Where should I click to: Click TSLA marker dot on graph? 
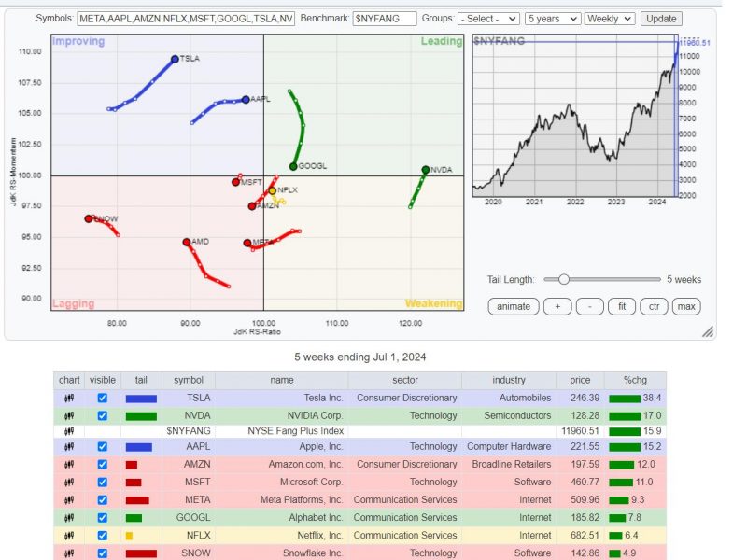(x=175, y=59)
